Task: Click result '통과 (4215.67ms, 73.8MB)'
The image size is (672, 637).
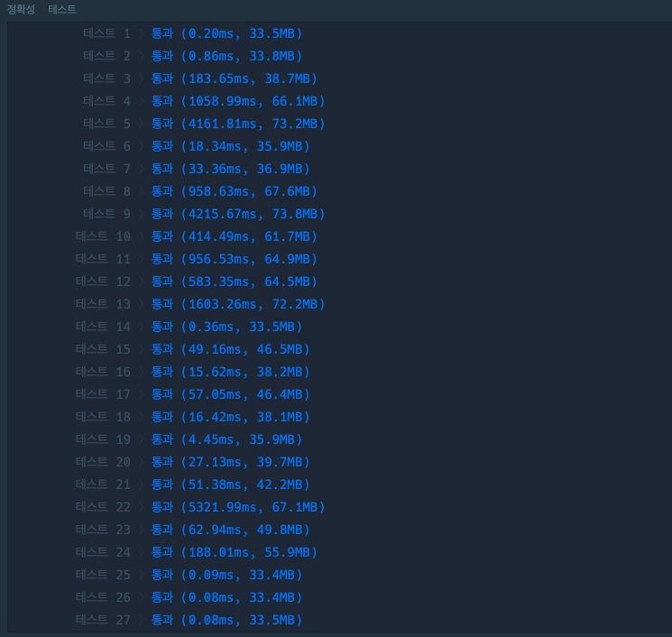Action: click(238, 214)
